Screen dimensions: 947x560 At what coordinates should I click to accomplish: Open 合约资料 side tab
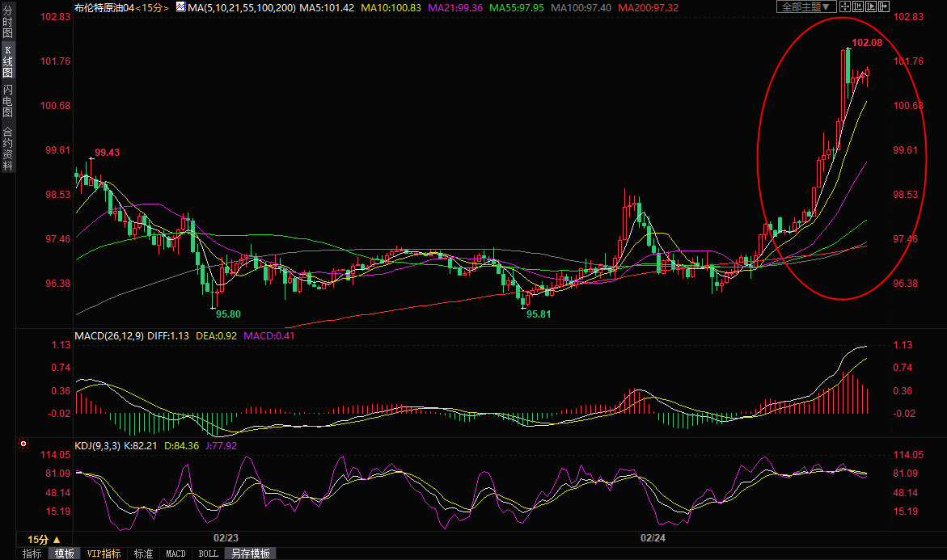(7, 148)
